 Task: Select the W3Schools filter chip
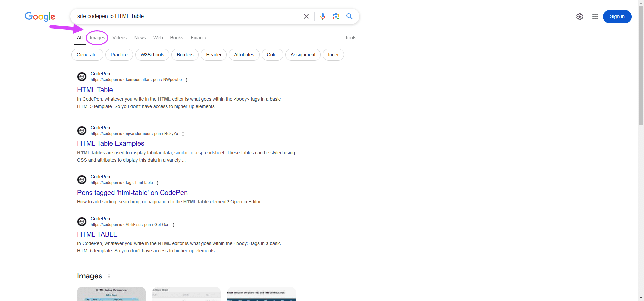tap(152, 55)
